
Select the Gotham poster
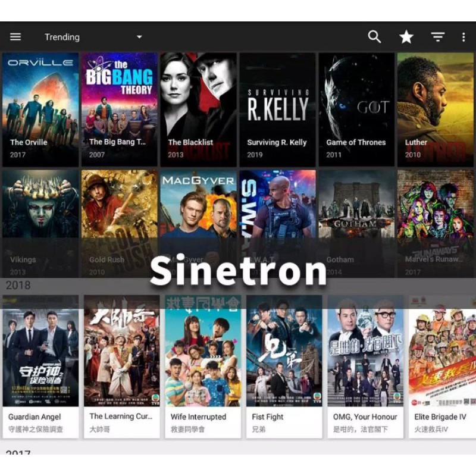356,223
